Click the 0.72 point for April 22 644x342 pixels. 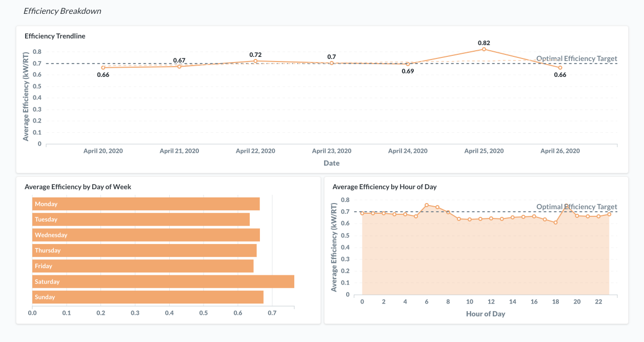pos(255,61)
